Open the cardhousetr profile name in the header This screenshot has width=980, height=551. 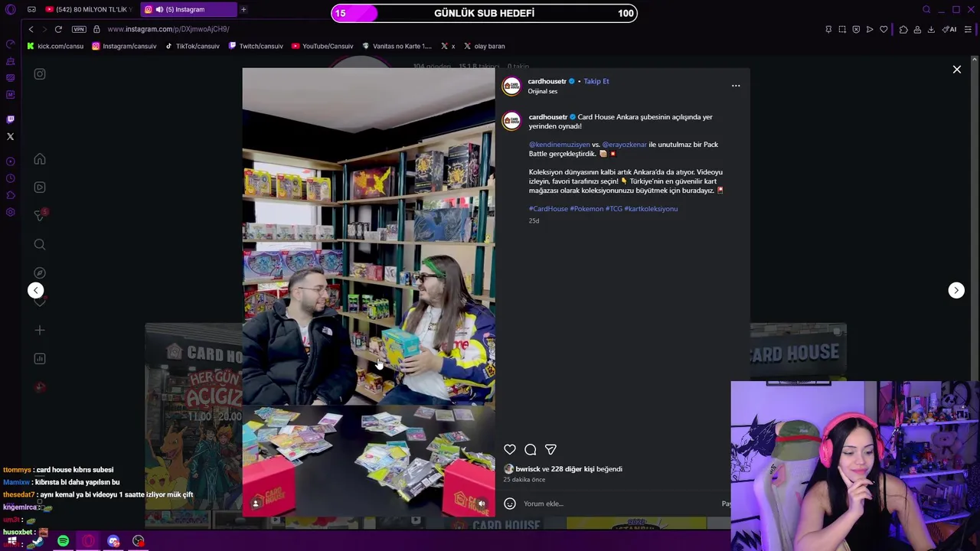click(x=547, y=81)
